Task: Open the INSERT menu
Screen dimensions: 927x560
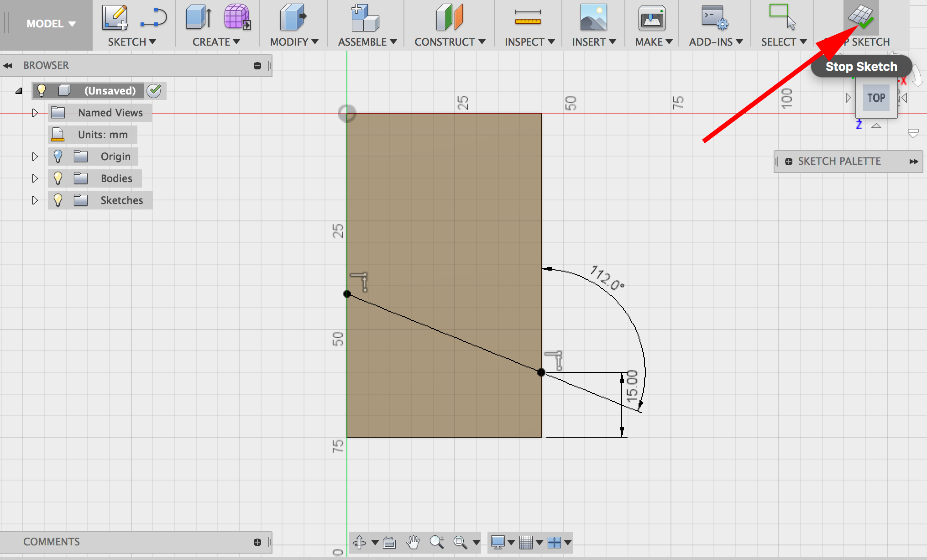Action: (x=594, y=42)
